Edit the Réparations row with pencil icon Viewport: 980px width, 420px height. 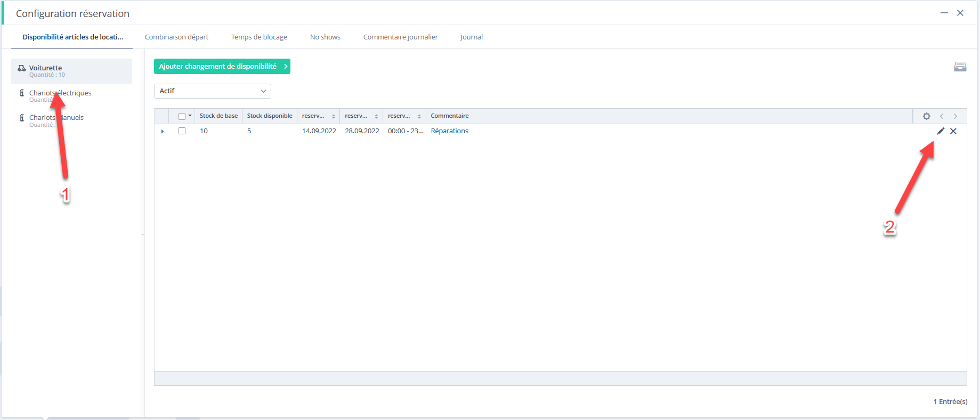click(941, 131)
